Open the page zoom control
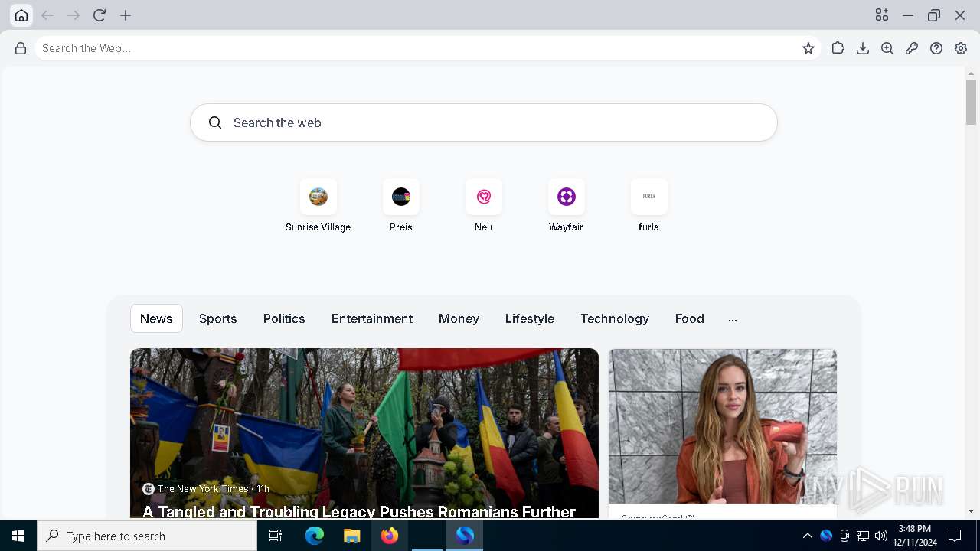The width and height of the screenshot is (980, 551). click(x=887, y=48)
